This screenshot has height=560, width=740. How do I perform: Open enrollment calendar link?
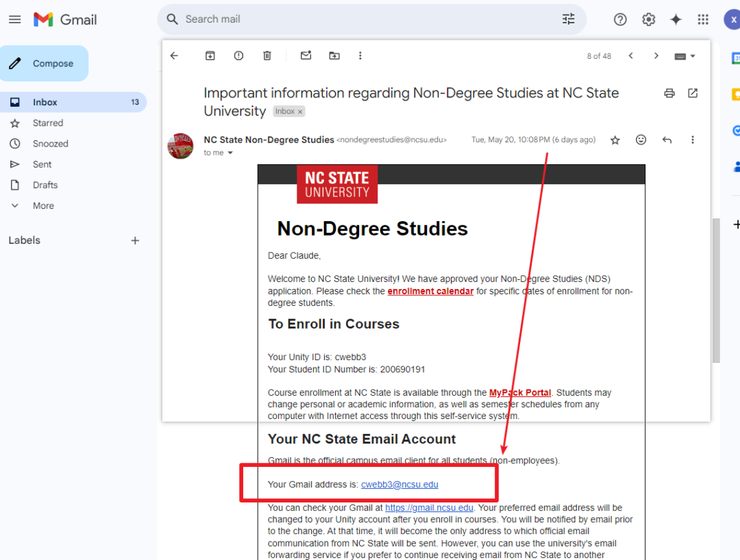tap(430, 292)
